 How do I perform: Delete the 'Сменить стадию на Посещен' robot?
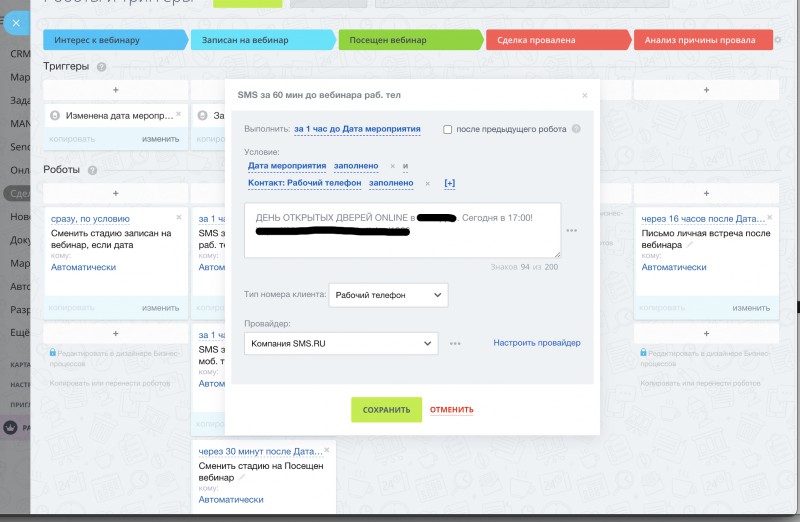pyautogui.click(x=327, y=450)
